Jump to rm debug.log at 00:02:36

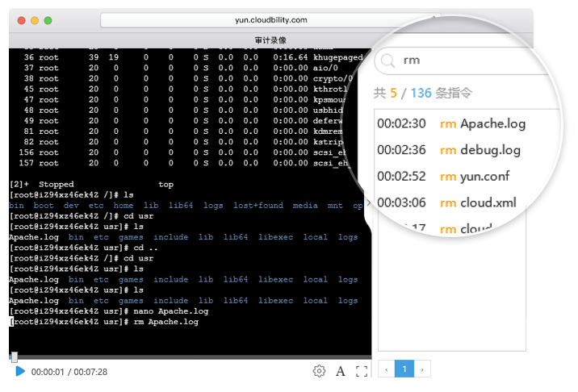point(449,150)
